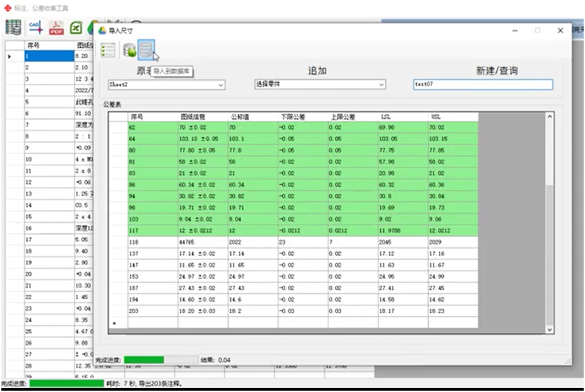Click the database with green arrow icon
585x392 pixels.
pyautogui.click(x=129, y=50)
